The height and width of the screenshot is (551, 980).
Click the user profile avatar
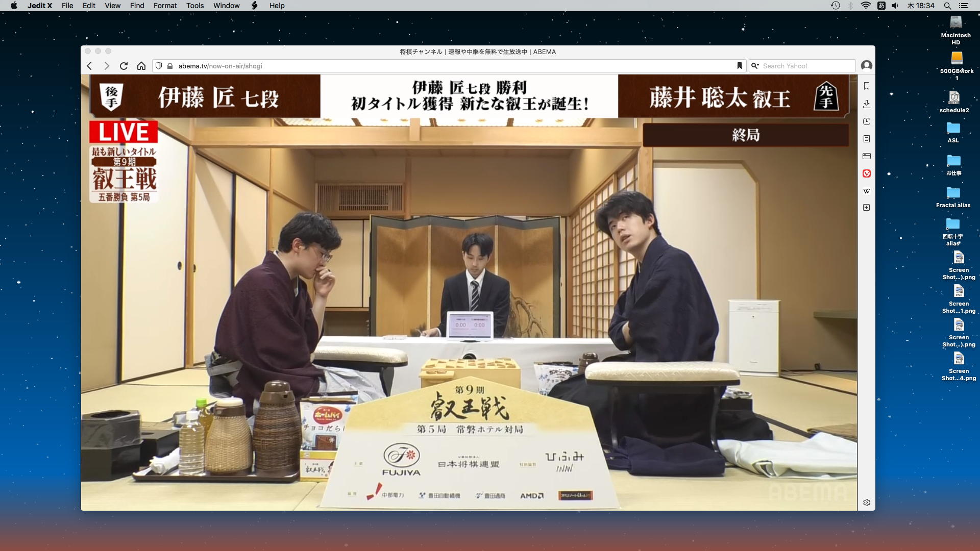coord(866,65)
